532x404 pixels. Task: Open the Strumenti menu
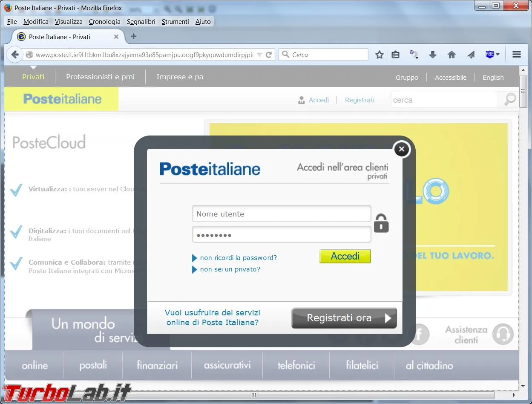click(175, 21)
